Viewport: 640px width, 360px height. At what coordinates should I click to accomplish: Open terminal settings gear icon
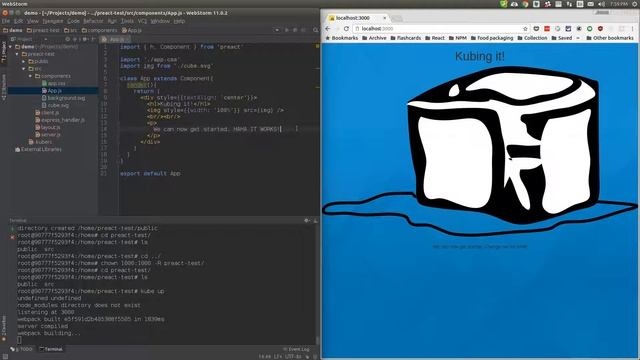pyautogui.click(x=307, y=220)
